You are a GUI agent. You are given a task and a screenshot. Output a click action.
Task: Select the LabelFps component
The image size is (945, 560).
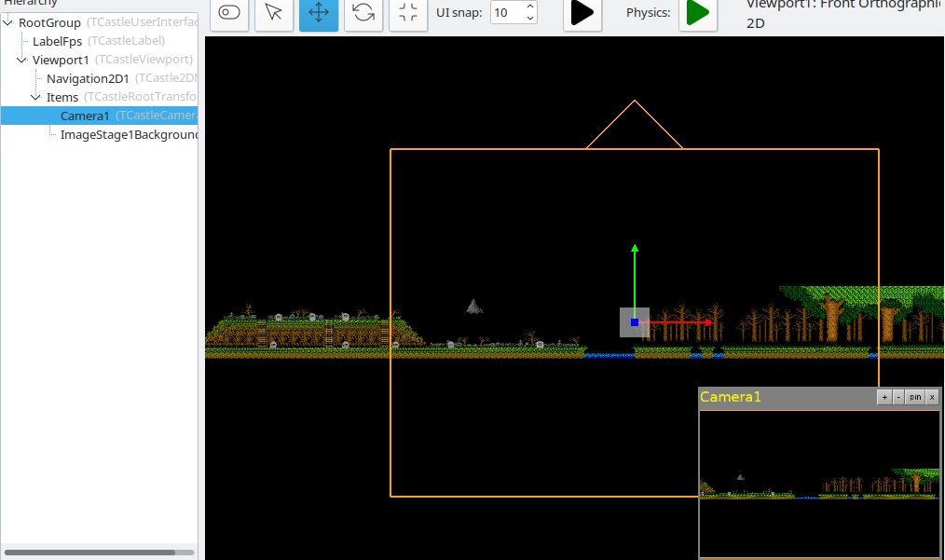(x=57, y=42)
